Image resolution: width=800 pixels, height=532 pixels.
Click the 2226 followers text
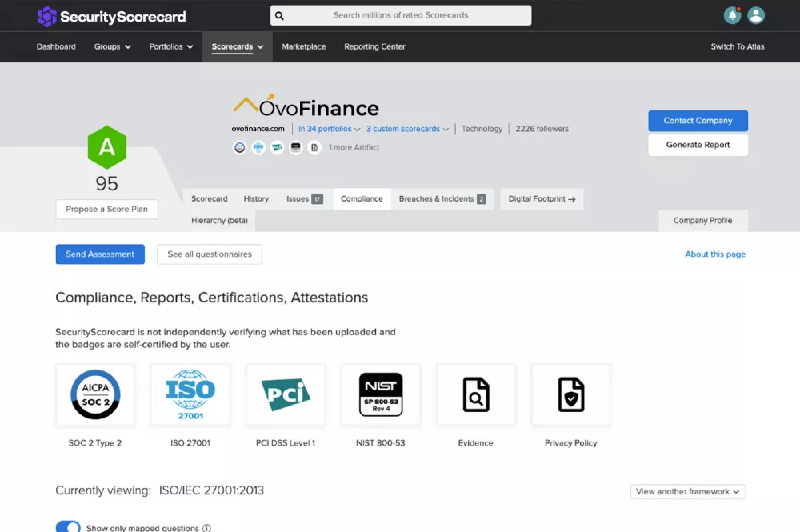pos(542,129)
